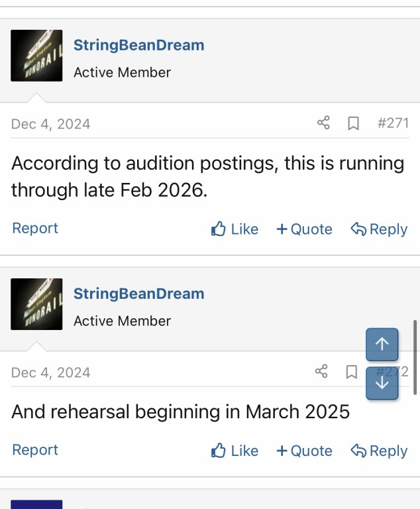
Task: Click share icon on post #272
Action: pos(321,372)
